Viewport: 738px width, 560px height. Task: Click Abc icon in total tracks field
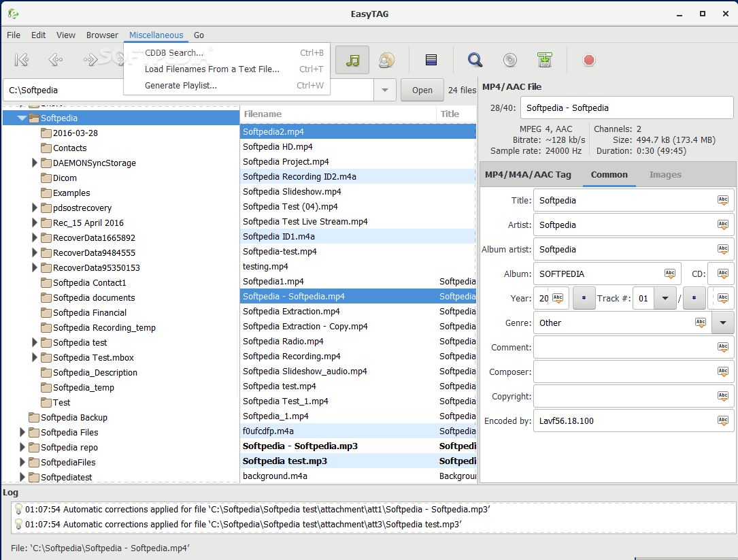(x=723, y=298)
